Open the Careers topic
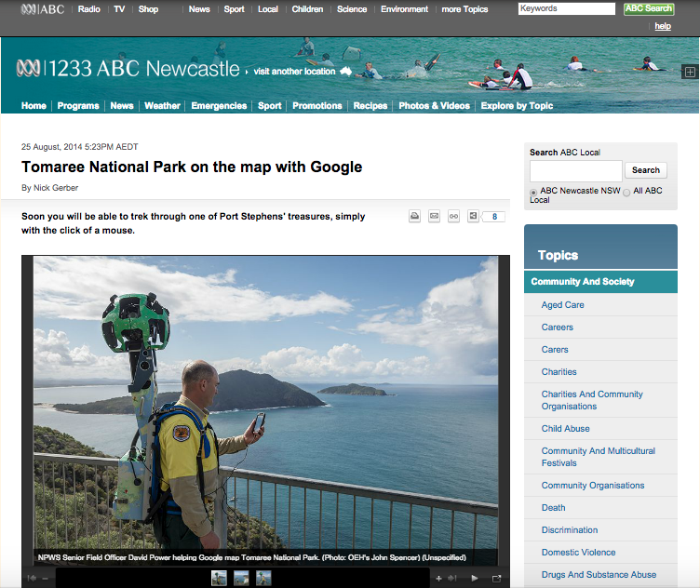Screen dimensions: 700x588 pos(558,327)
